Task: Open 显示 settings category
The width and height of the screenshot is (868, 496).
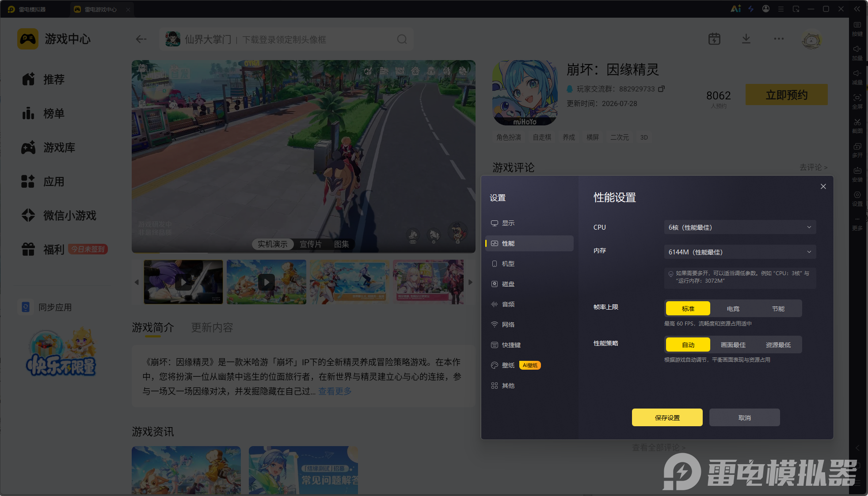Action: click(x=529, y=223)
